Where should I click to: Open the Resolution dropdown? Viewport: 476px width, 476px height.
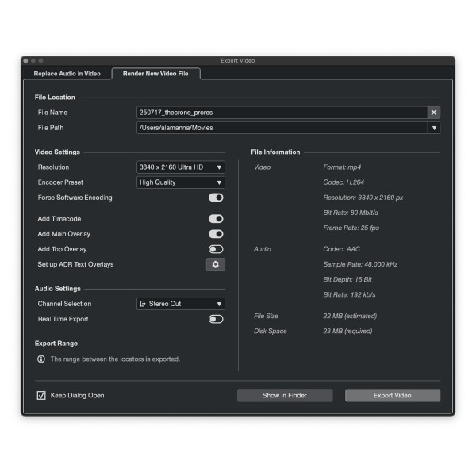click(x=181, y=167)
